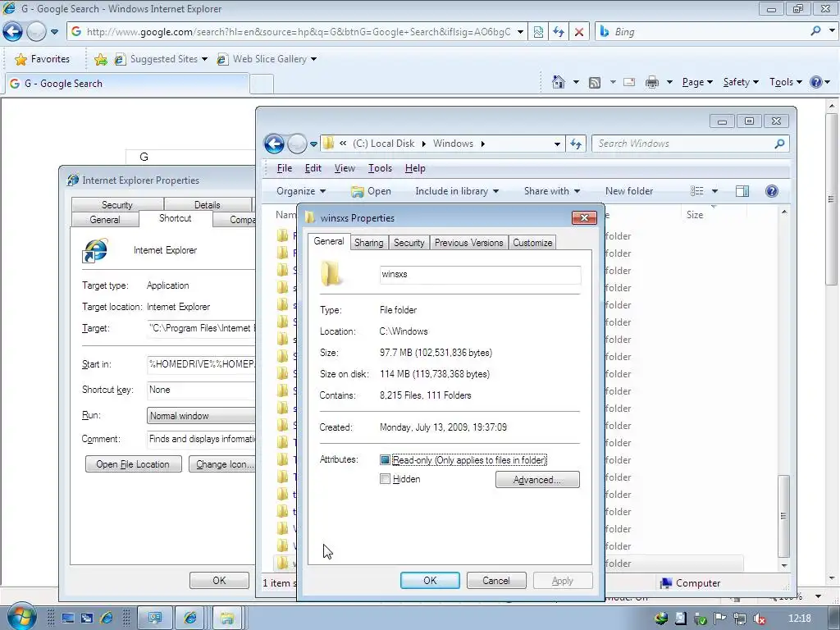Click Open File Location button
Viewport: 840px width, 630px height.
click(134, 464)
